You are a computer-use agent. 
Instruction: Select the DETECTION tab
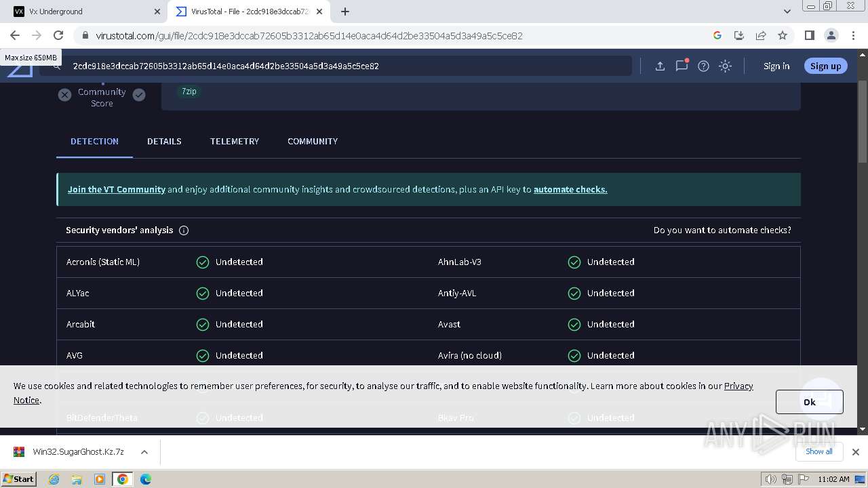point(94,141)
